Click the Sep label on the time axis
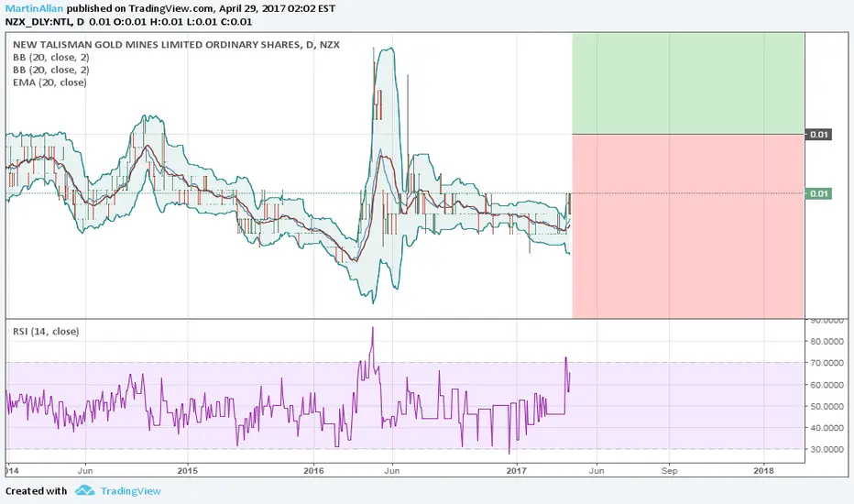 point(670,470)
